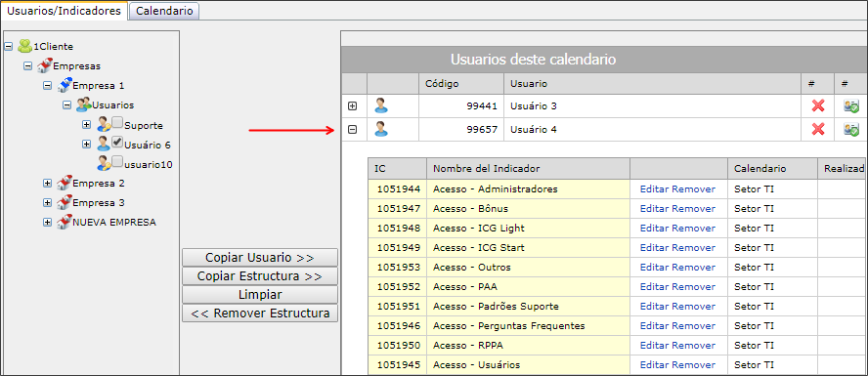Expand the Suporte node

point(86,125)
